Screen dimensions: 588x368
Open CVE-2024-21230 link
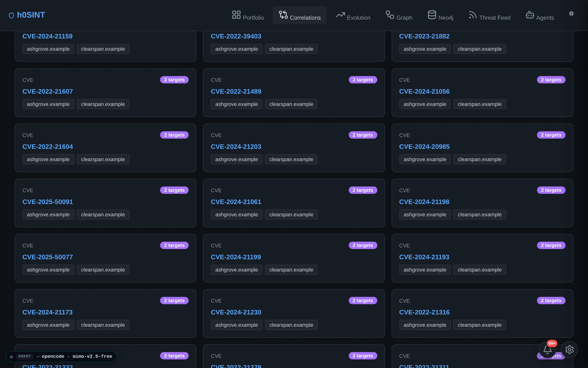click(x=236, y=313)
